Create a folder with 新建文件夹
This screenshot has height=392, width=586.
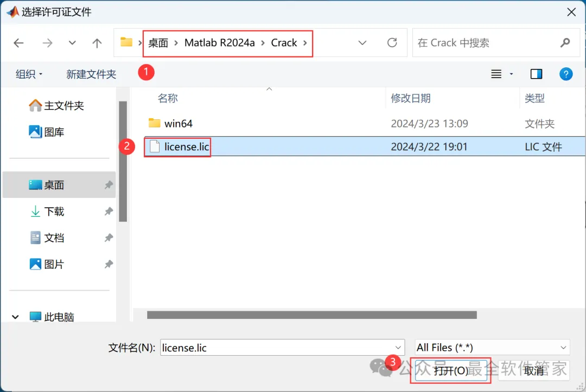click(x=91, y=74)
